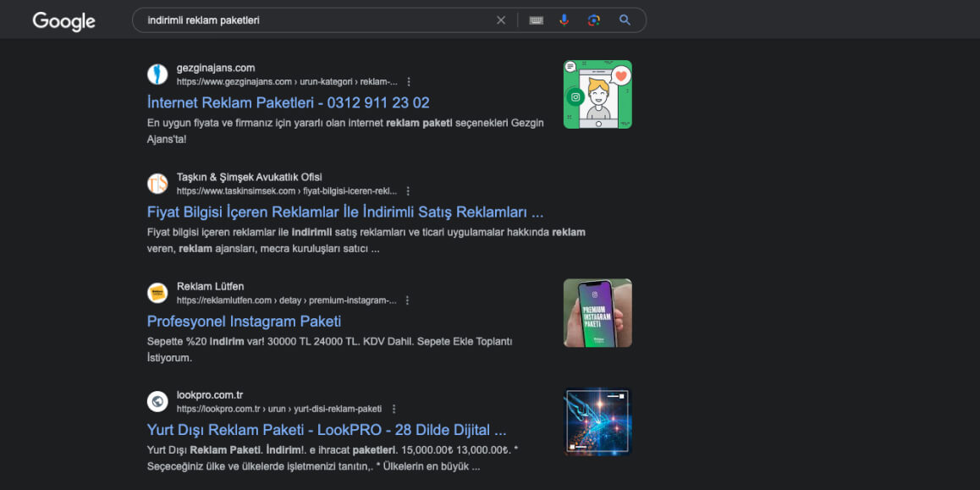980x490 pixels.
Task: Open more options for lookpro.com.tr result
Action: [x=394, y=410]
